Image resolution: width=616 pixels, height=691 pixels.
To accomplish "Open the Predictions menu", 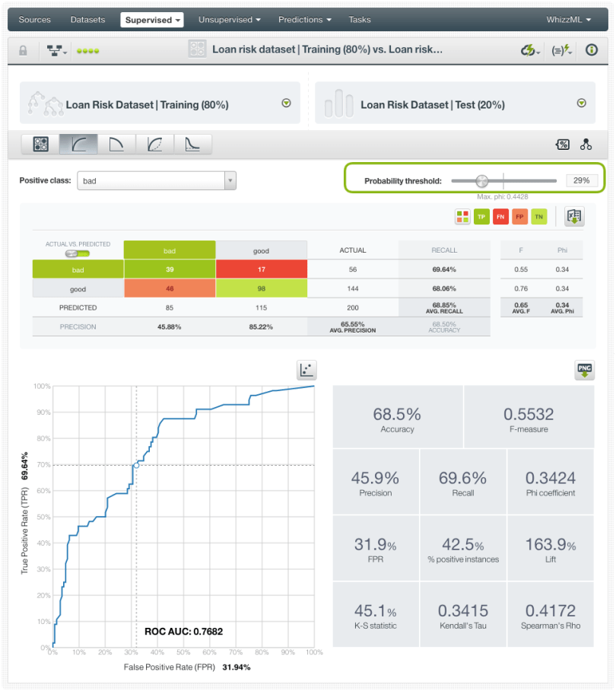I will click(x=304, y=20).
